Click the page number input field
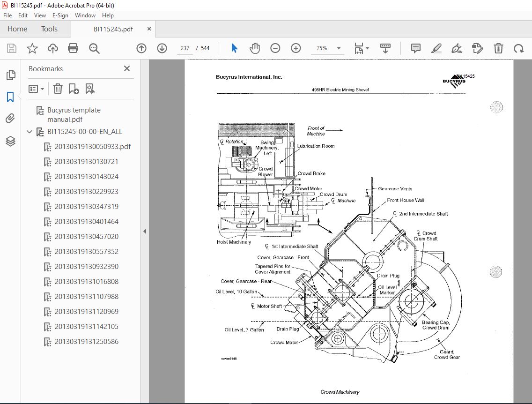This screenshot has height=404, width=532. pyautogui.click(x=185, y=48)
